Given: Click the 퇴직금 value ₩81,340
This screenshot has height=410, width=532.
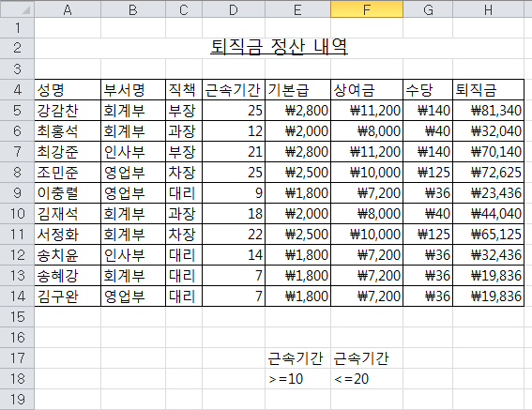Looking at the screenshot, I should pyautogui.click(x=488, y=111).
